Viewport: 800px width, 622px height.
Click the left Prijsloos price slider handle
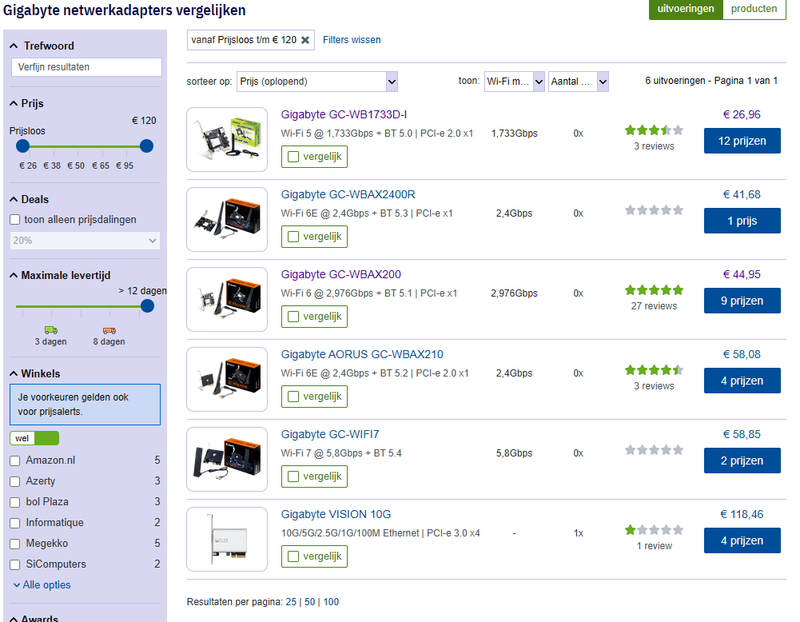pos(23,146)
